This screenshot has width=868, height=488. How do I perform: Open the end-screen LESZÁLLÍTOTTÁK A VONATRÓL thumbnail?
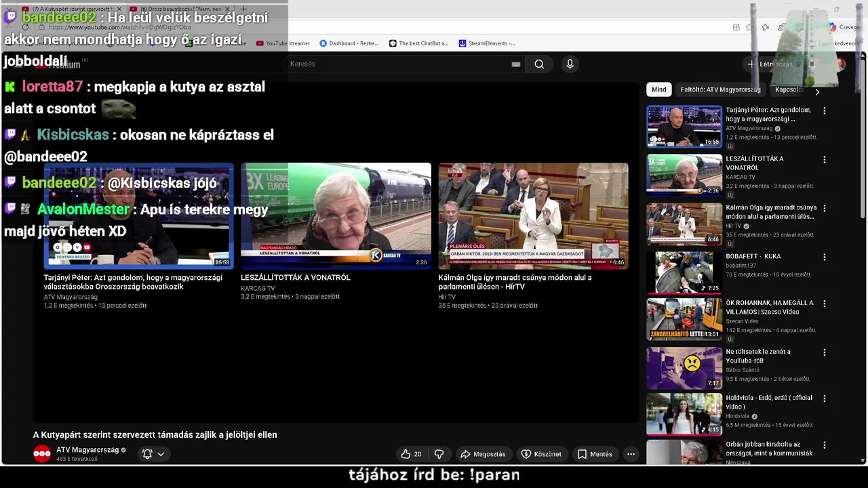pos(336,216)
